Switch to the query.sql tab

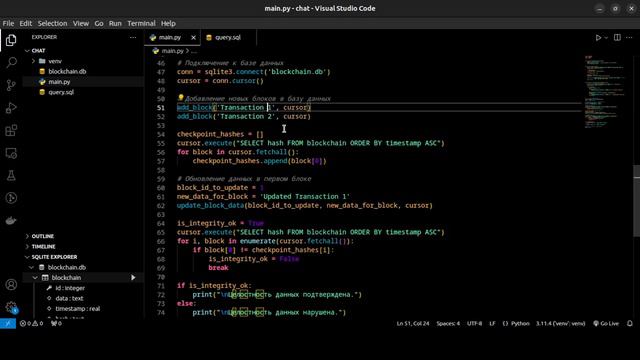pos(228,38)
